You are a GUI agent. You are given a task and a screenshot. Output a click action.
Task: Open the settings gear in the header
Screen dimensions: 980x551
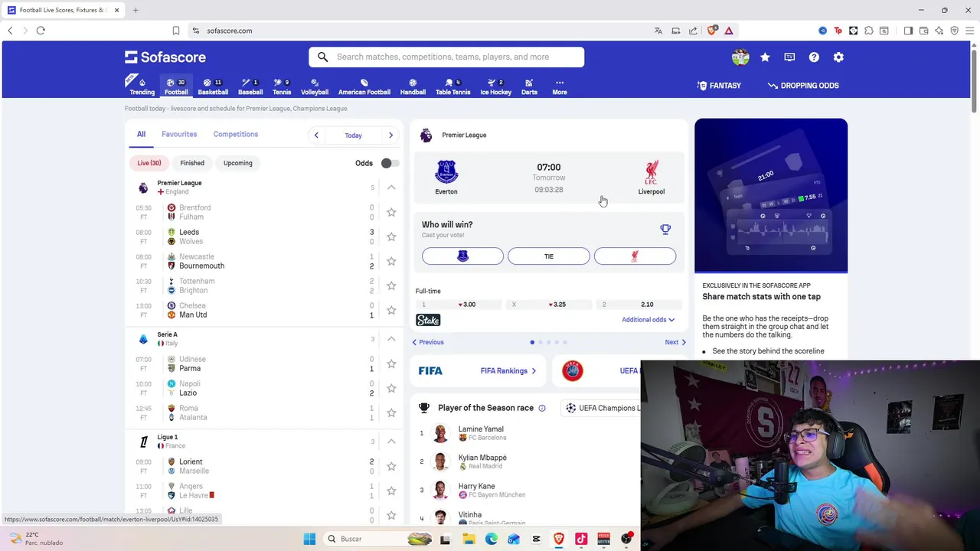pos(838,57)
